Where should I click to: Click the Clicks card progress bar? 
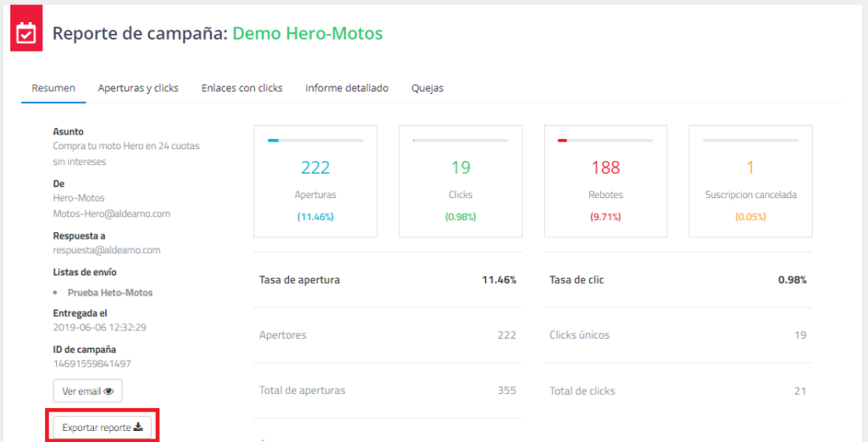click(460, 140)
